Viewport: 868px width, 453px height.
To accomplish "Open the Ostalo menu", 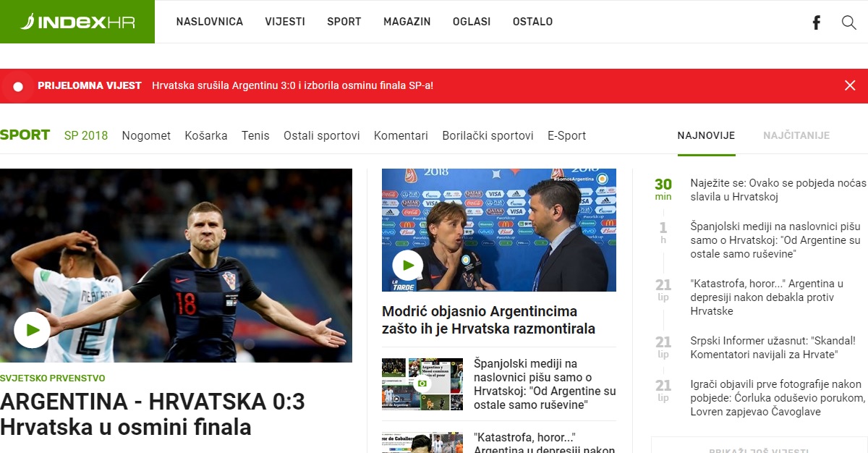I will [532, 22].
